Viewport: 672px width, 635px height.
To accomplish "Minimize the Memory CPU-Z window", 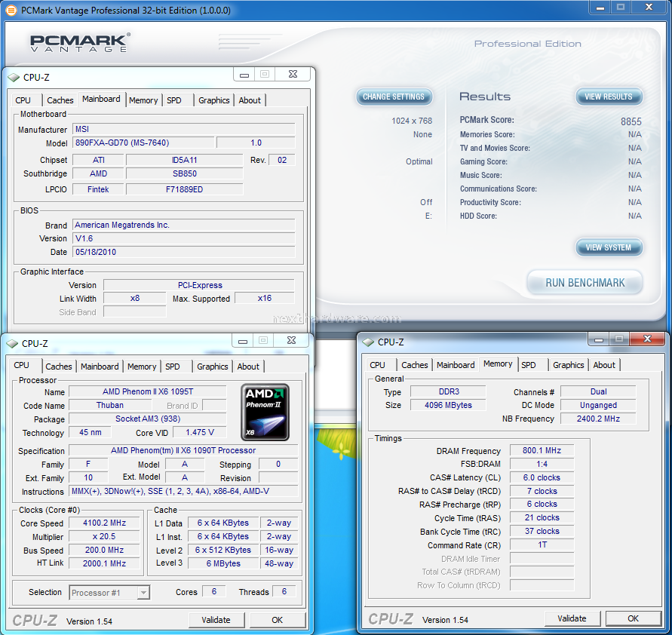I will click(599, 339).
